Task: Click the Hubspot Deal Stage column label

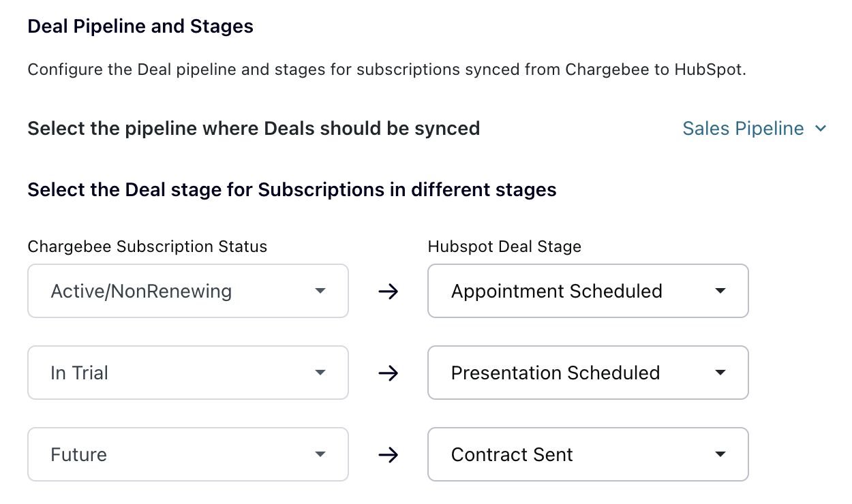Action: [x=504, y=247]
